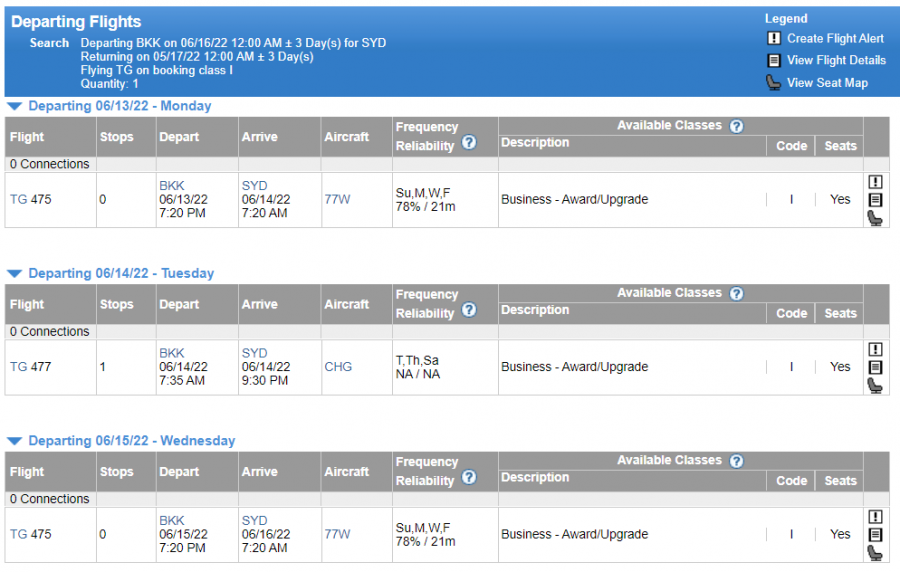
Task: Click TG airline link for flight 477
Action: pos(18,367)
